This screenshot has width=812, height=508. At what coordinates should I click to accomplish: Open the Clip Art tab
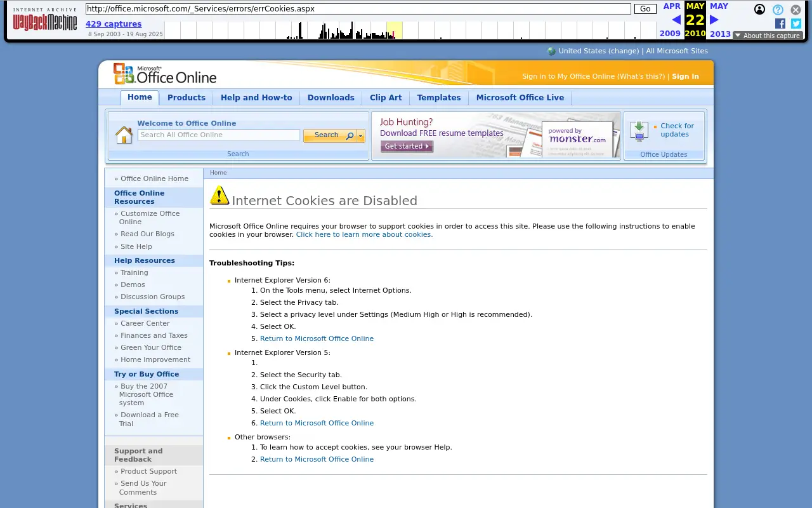[386, 98]
